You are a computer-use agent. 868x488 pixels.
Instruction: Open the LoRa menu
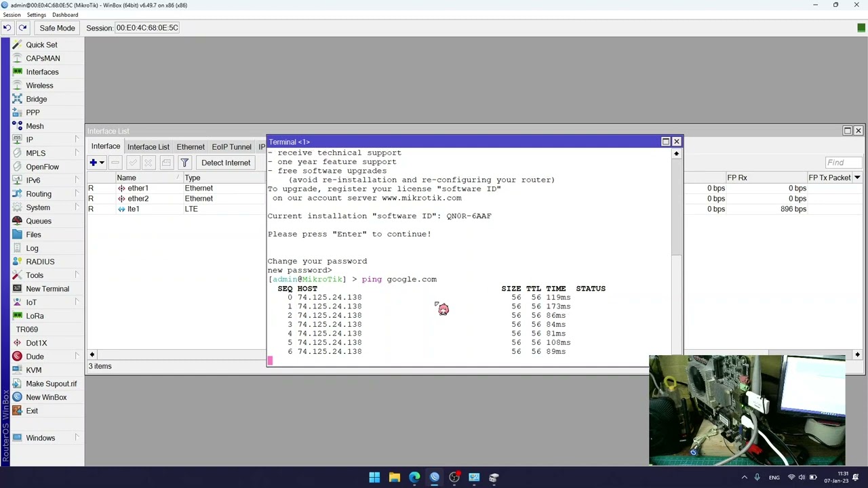click(x=35, y=316)
